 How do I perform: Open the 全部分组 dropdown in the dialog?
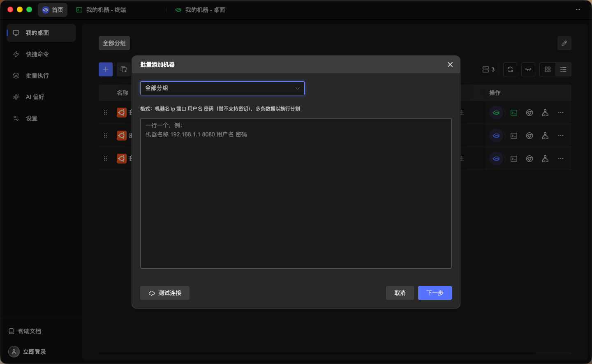(x=222, y=88)
